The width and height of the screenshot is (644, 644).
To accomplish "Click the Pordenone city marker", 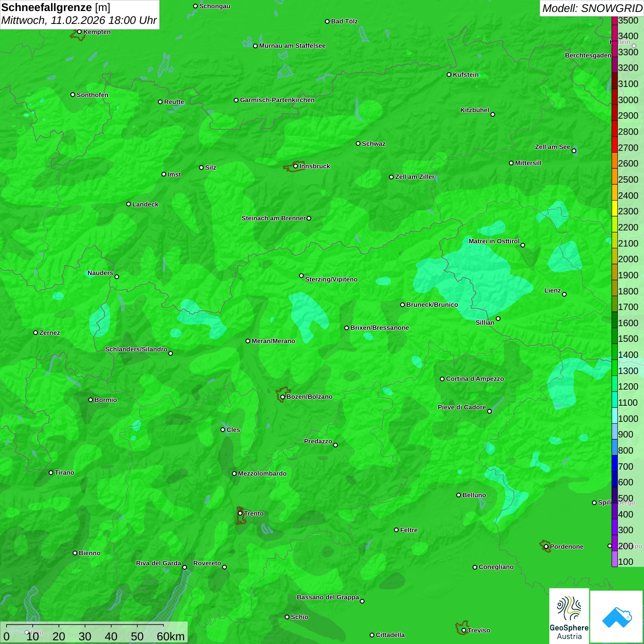I will click(x=546, y=546).
